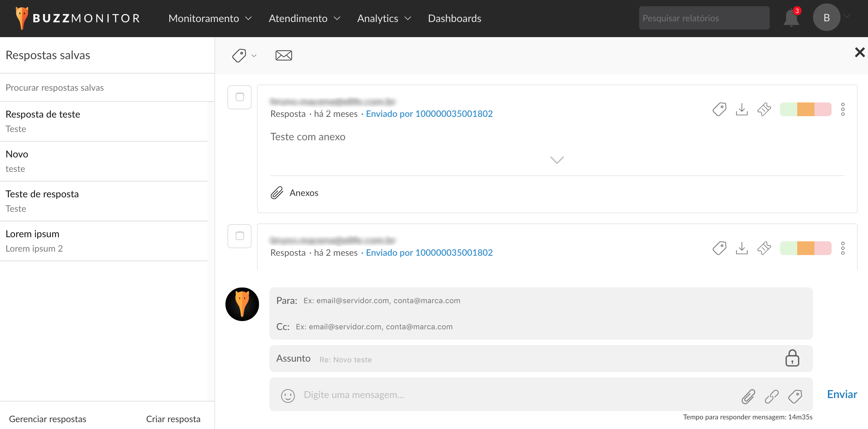Viewport: 868px width, 429px height.
Task: Check the second message checkbox
Action: click(x=240, y=236)
